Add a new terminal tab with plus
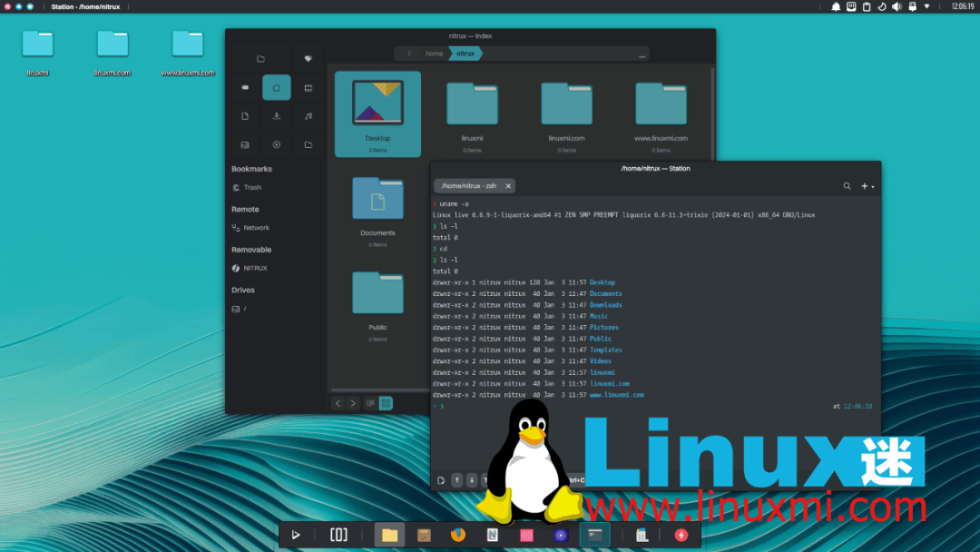This screenshot has width=980, height=552. pos(865,186)
